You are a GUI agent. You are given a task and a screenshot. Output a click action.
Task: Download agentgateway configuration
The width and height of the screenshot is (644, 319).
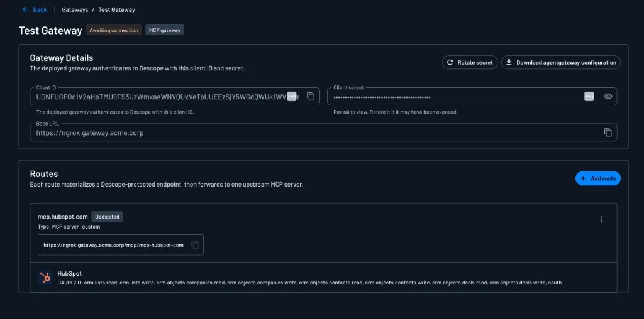pos(561,62)
